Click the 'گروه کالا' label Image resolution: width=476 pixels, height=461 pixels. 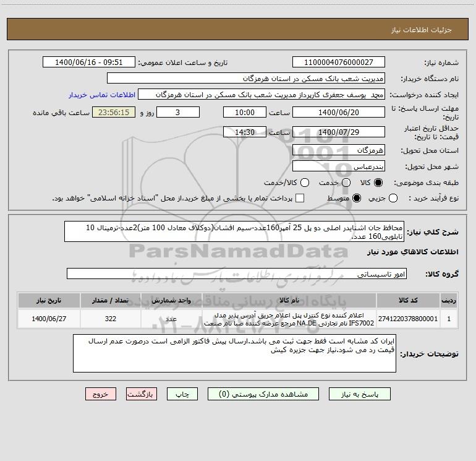point(442,274)
